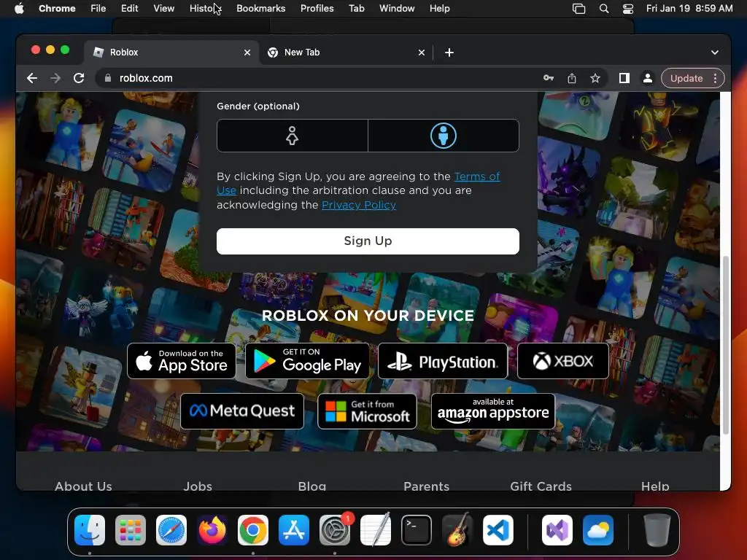Open the Apple menu
This screenshot has height=560, width=747.
(x=19, y=9)
